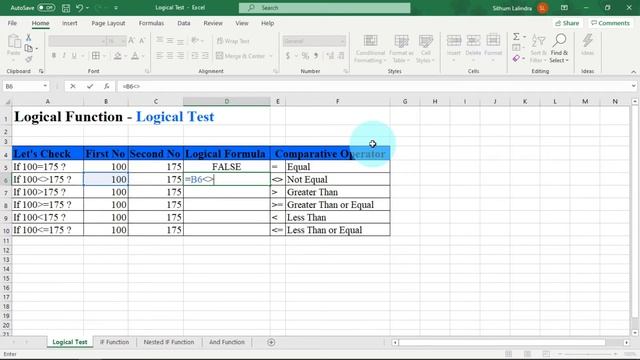The image size is (640, 360).
Task: Click the Orientation icon
Action: pos(196,40)
